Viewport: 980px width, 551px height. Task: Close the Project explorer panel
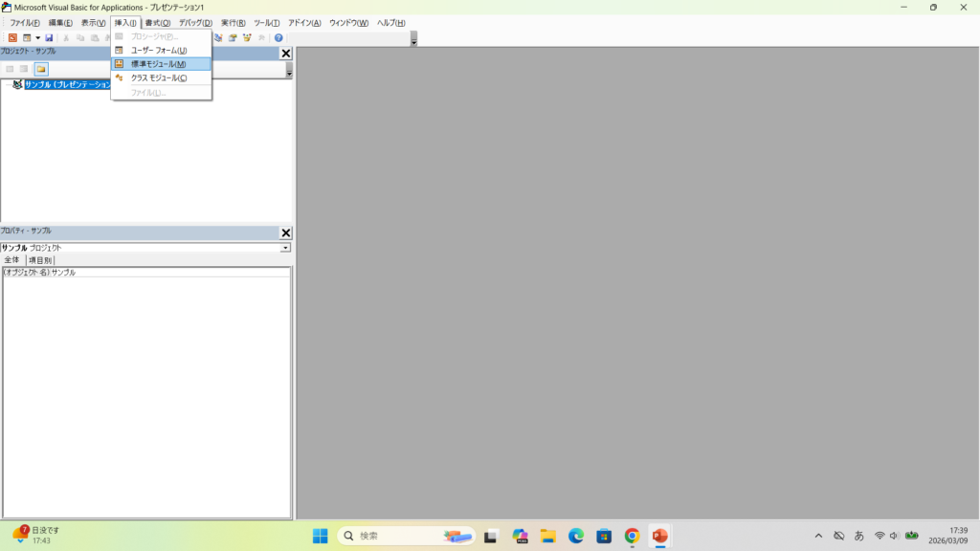pos(285,54)
